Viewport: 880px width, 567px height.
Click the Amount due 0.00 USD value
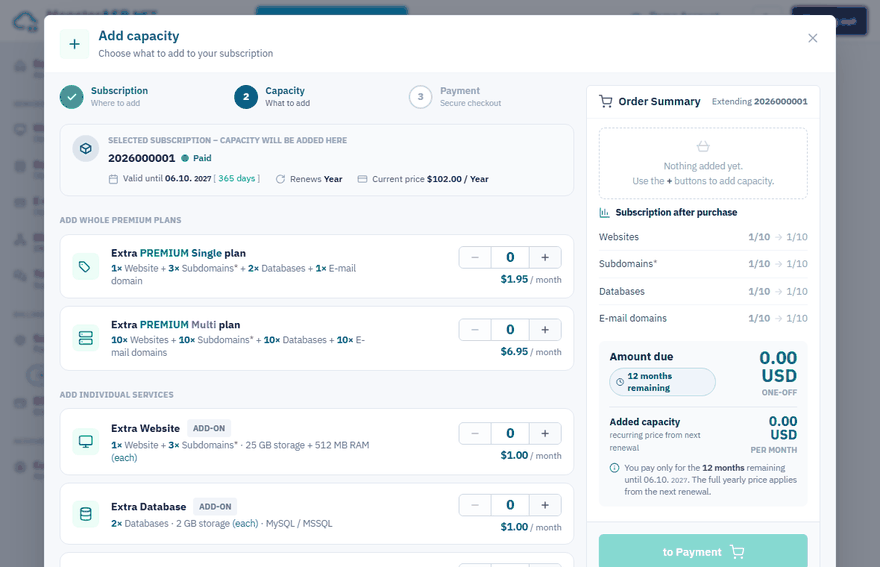pyautogui.click(x=778, y=367)
